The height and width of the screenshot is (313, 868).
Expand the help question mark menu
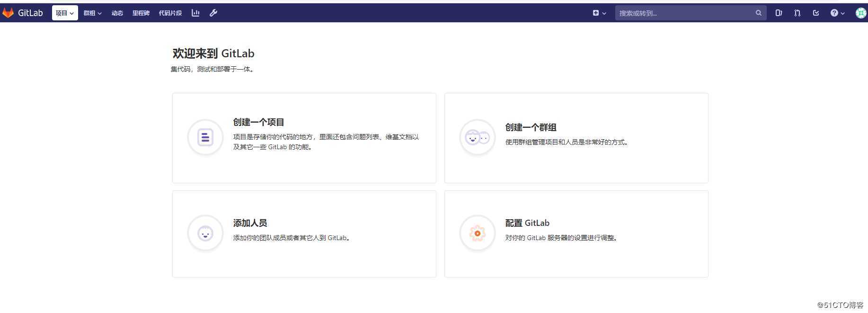pyautogui.click(x=837, y=13)
